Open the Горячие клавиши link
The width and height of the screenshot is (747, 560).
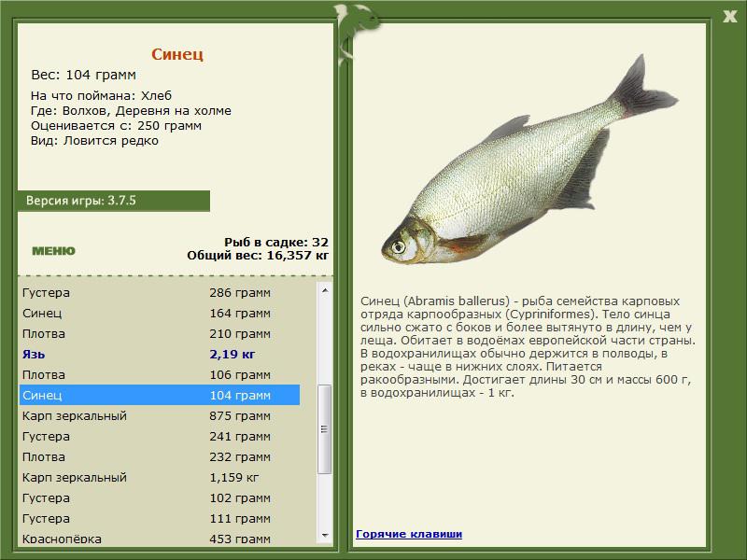[409, 534]
